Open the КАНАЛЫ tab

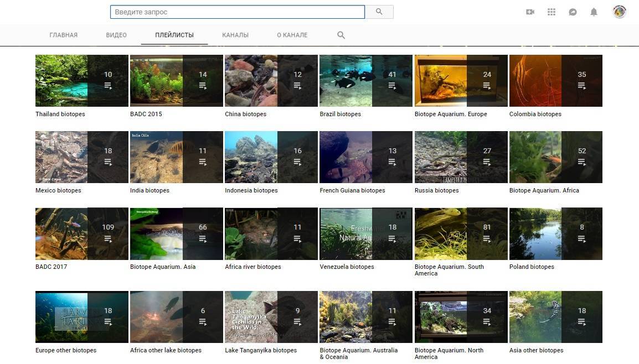[x=235, y=34]
